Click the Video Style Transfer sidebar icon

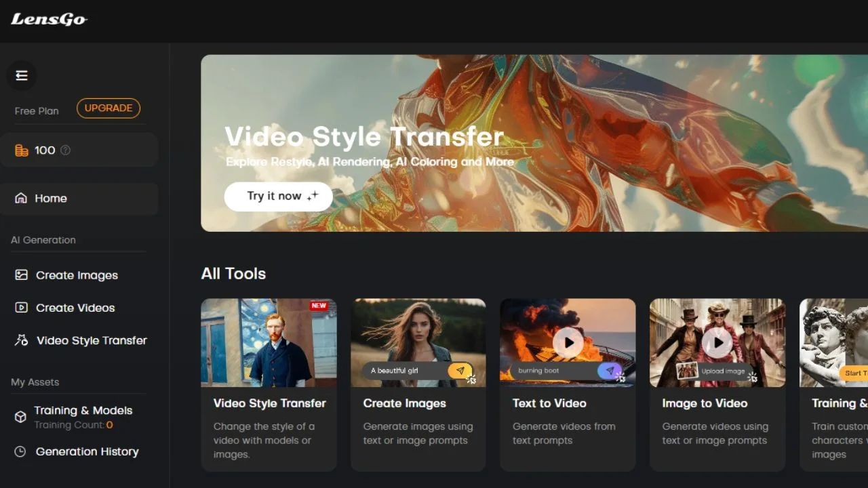click(22, 340)
